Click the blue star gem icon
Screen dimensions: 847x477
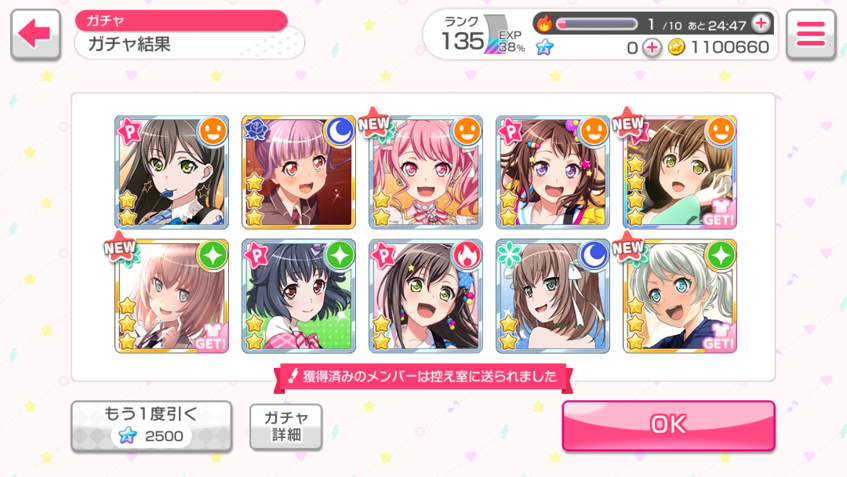click(544, 48)
